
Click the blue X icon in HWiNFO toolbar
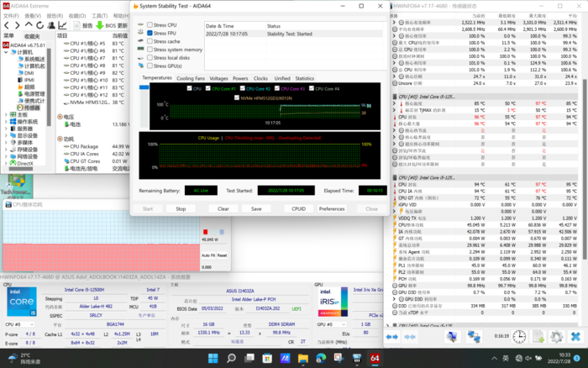coord(575,336)
